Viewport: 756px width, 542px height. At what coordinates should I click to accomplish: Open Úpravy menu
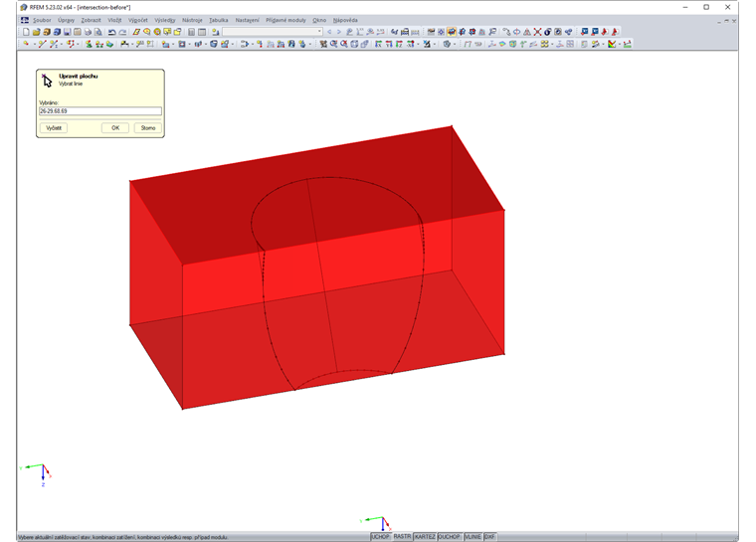click(x=66, y=20)
